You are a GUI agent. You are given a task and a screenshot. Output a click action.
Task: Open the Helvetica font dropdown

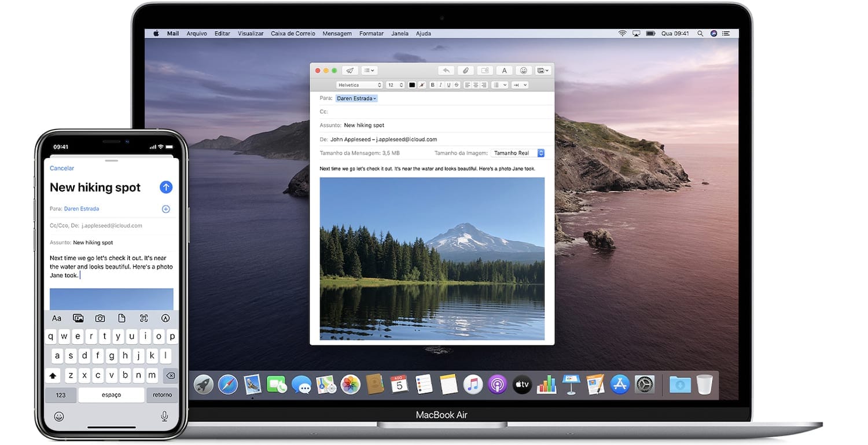point(359,85)
